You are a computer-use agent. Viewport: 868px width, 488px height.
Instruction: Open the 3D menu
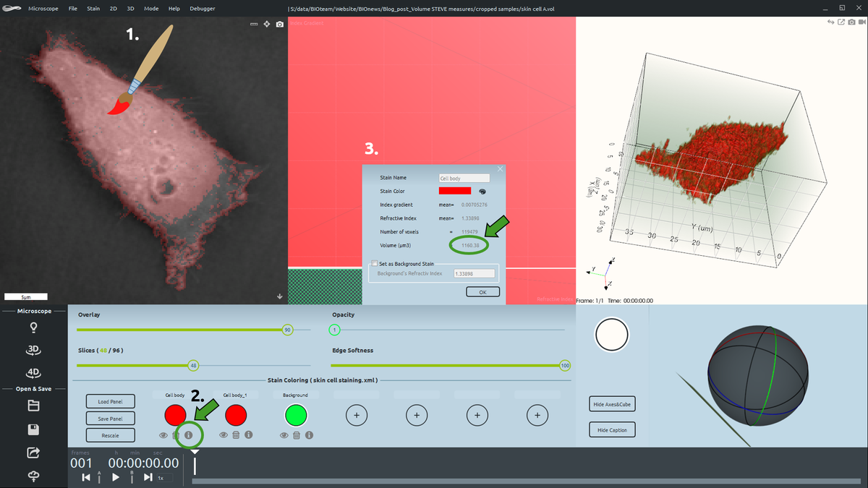pyautogui.click(x=131, y=9)
